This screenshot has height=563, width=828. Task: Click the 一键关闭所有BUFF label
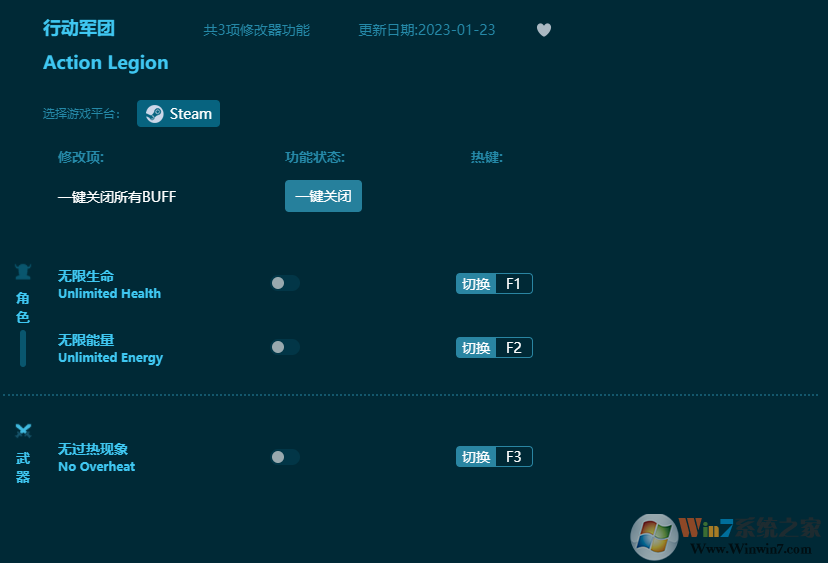[x=117, y=197]
